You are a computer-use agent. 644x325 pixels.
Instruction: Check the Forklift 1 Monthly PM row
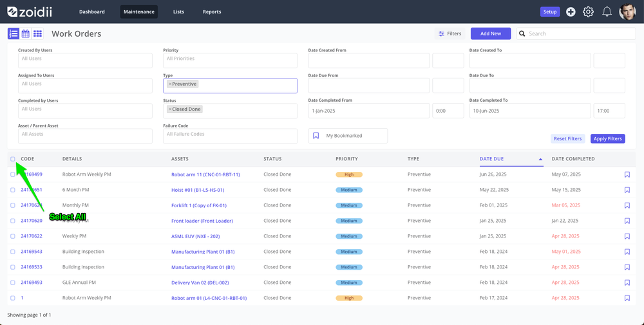[13, 205]
